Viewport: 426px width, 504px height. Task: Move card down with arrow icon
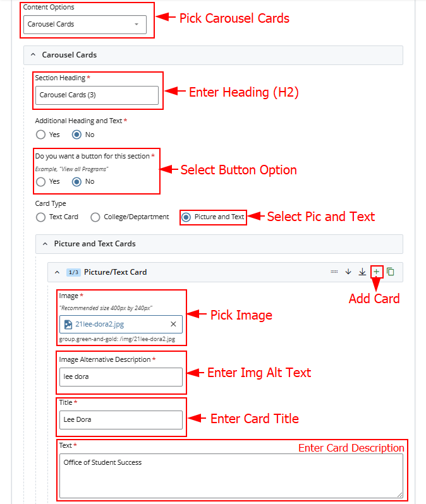point(348,272)
